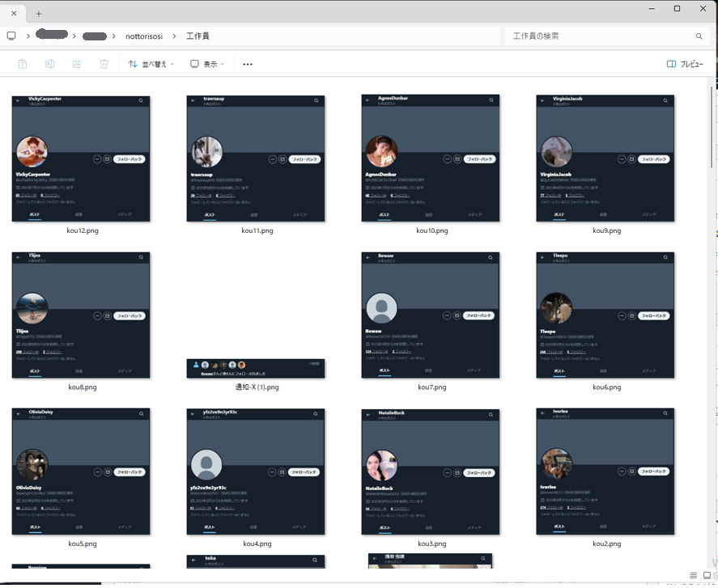The image size is (718, 588).
Task: Focus the 工作員の検索 search field
Action: point(599,36)
